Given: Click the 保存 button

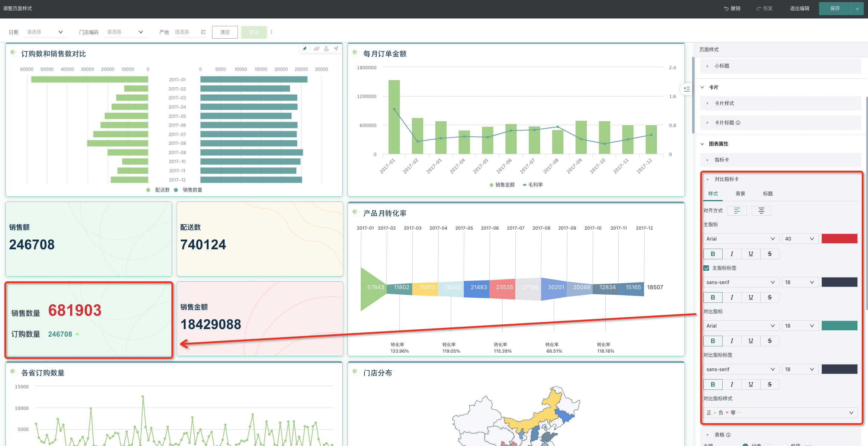Looking at the screenshot, I should tap(835, 9).
